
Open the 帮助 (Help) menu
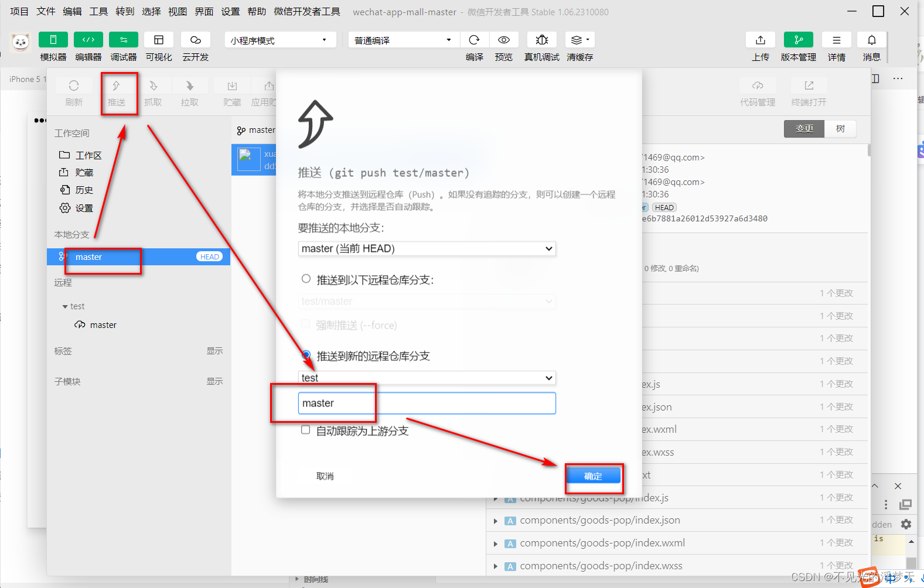click(x=257, y=11)
